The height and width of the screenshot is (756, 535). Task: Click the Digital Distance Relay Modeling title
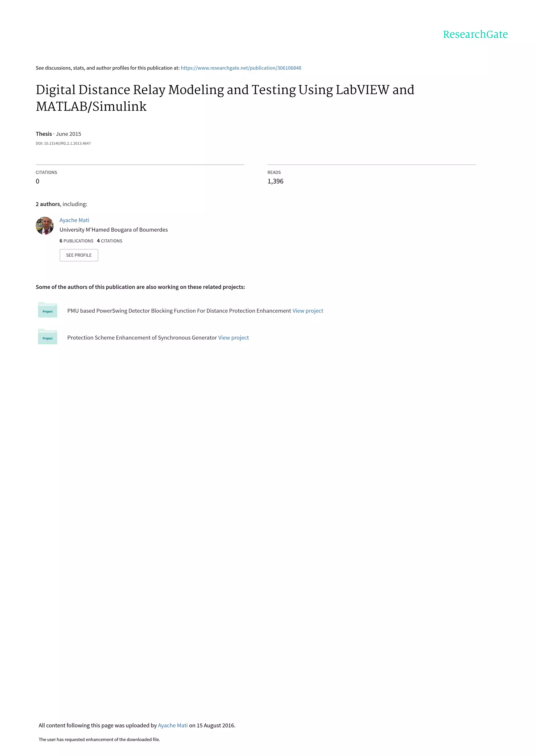(225, 98)
